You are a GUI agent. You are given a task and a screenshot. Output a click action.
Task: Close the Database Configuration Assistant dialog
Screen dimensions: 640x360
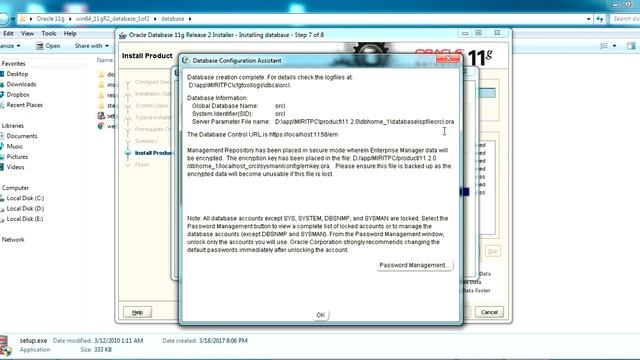(448, 59)
